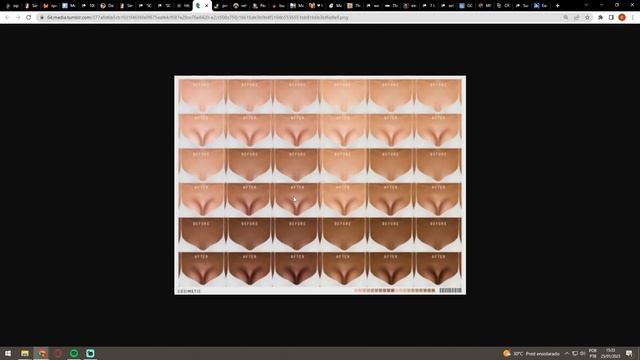Viewport: 640px width, 360px height.
Task: Click the Chrome icon in the taskbar
Action: click(x=42, y=353)
